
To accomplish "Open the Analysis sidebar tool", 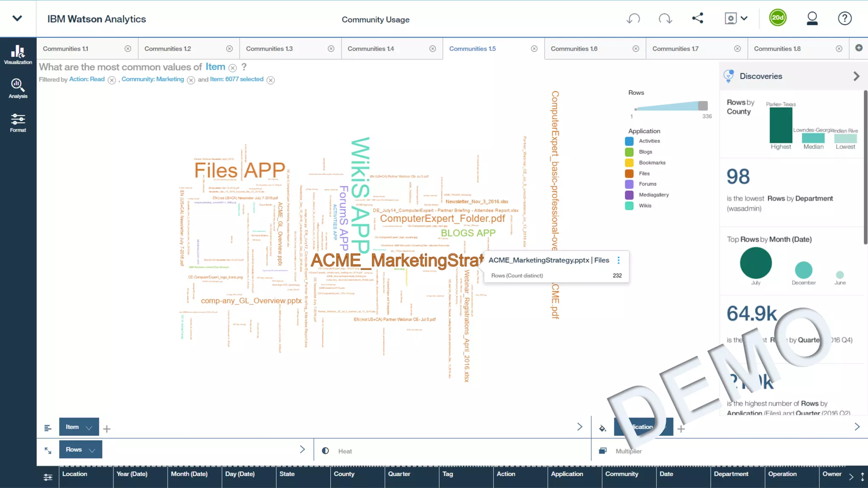I will pyautogui.click(x=18, y=88).
